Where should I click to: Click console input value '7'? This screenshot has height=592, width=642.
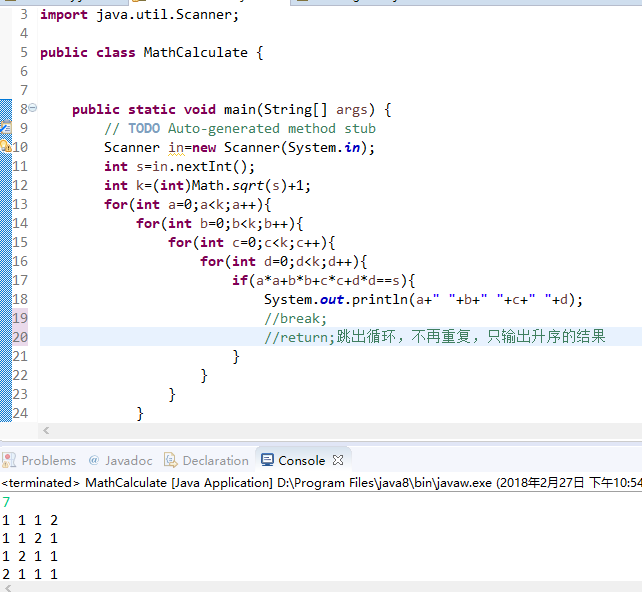[x=6, y=502]
